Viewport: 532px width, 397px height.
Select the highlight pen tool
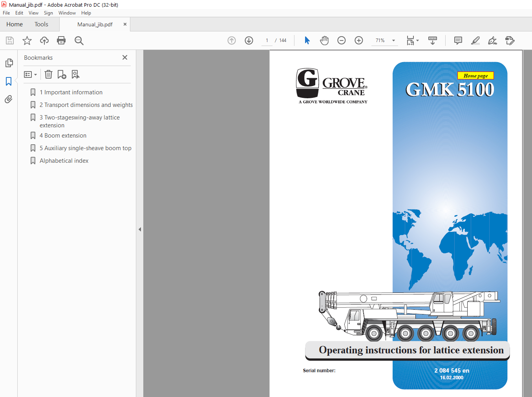tap(475, 40)
